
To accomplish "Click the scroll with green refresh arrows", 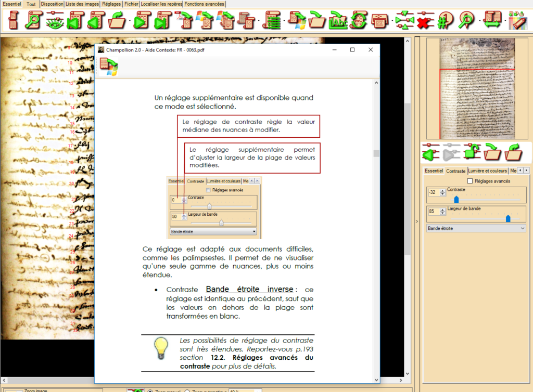I will click(359, 20).
